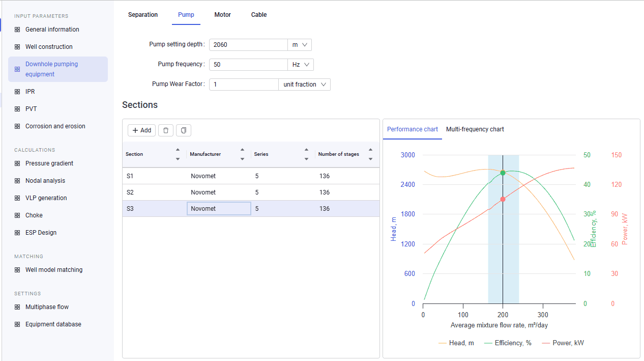The image size is (644, 361).
Task: Add a new pump section
Action: click(141, 130)
